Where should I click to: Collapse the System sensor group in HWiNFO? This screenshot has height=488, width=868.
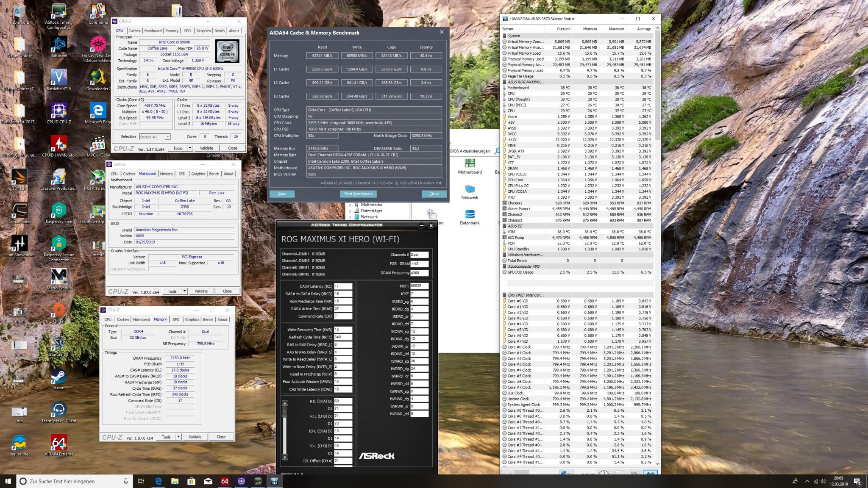click(x=504, y=36)
